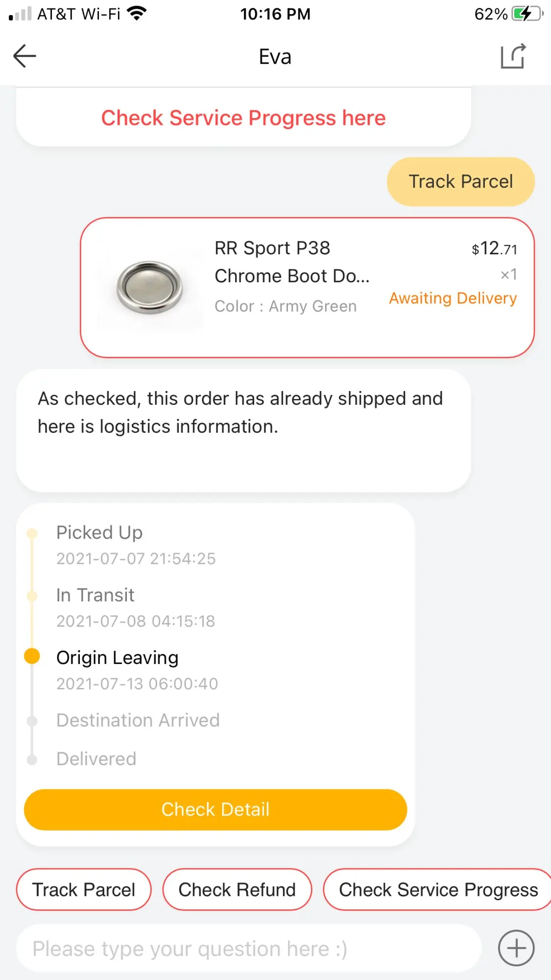The height and width of the screenshot is (980, 551).
Task: Choose Track Parcel quick reply chip
Action: click(84, 890)
